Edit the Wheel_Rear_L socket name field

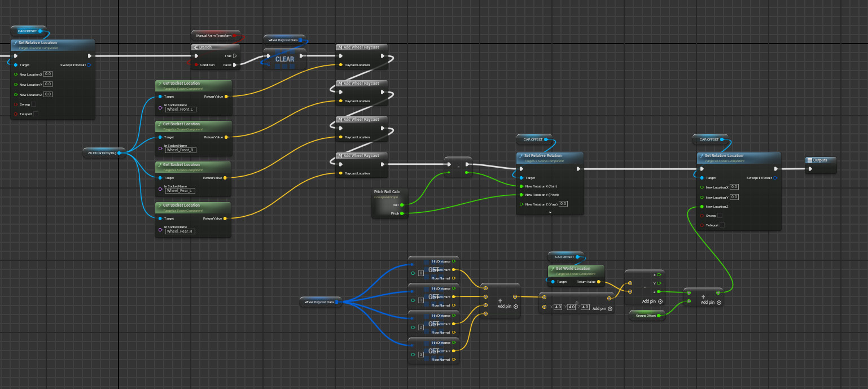(180, 190)
